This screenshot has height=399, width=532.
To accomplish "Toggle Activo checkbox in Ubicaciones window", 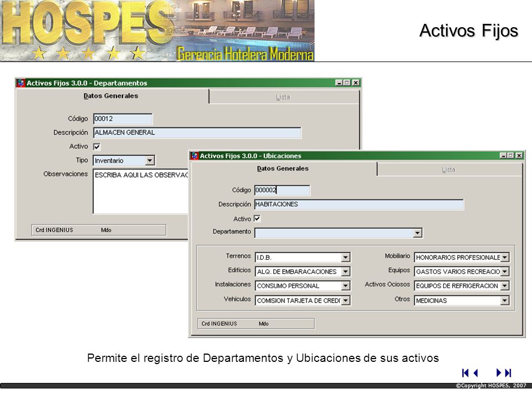I will [257, 218].
